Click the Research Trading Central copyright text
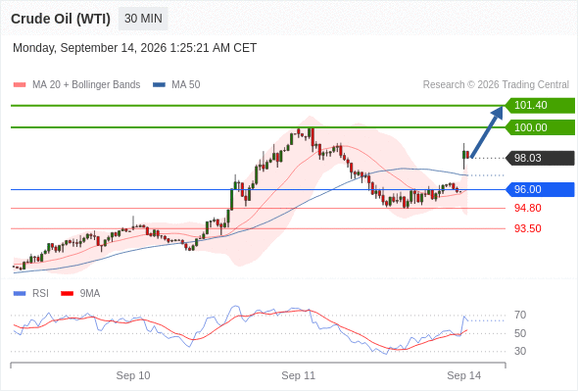Image resolution: width=578 pixels, height=392 pixels. click(x=496, y=85)
